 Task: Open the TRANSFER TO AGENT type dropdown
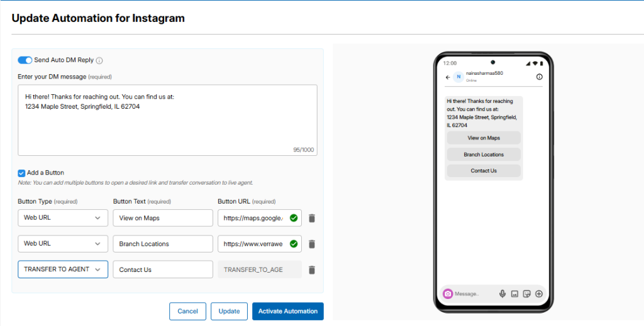63,269
